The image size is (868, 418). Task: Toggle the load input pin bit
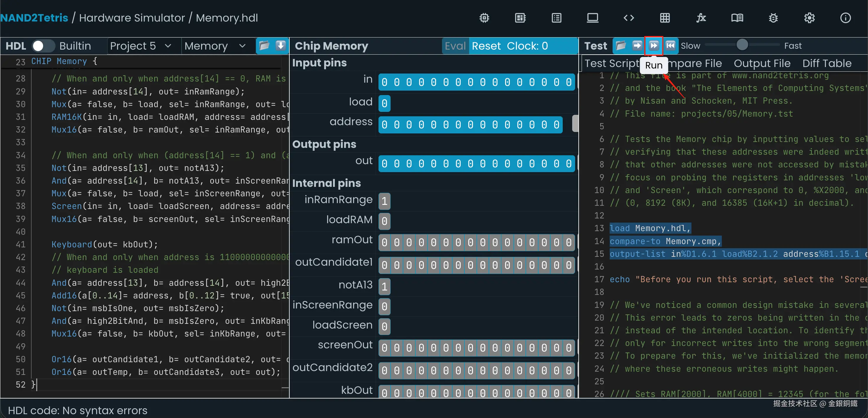[x=384, y=103]
